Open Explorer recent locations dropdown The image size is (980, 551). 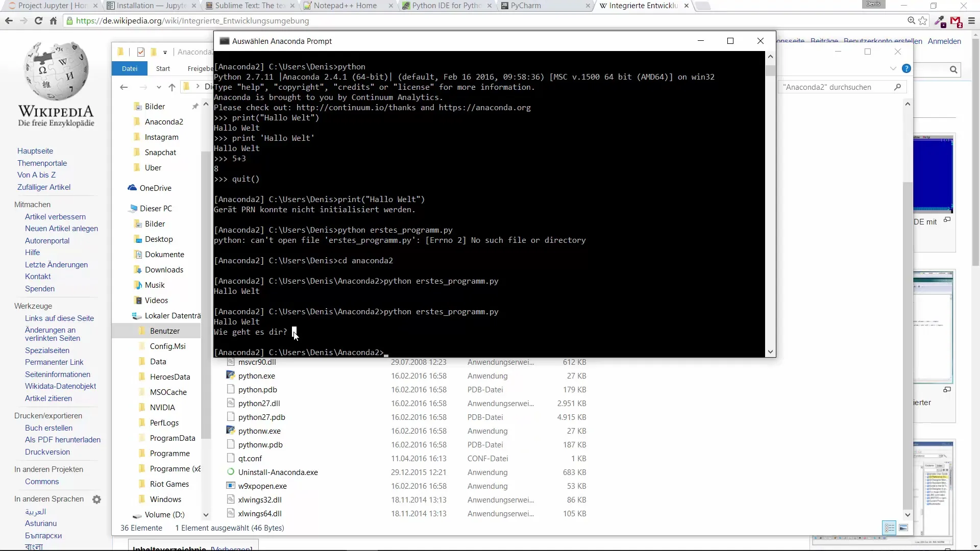point(159,87)
